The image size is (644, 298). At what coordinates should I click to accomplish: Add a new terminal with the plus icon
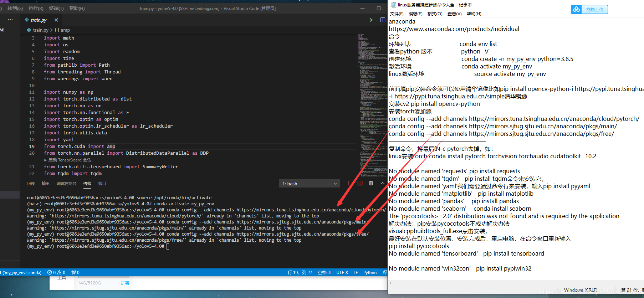pyautogui.click(x=348, y=183)
